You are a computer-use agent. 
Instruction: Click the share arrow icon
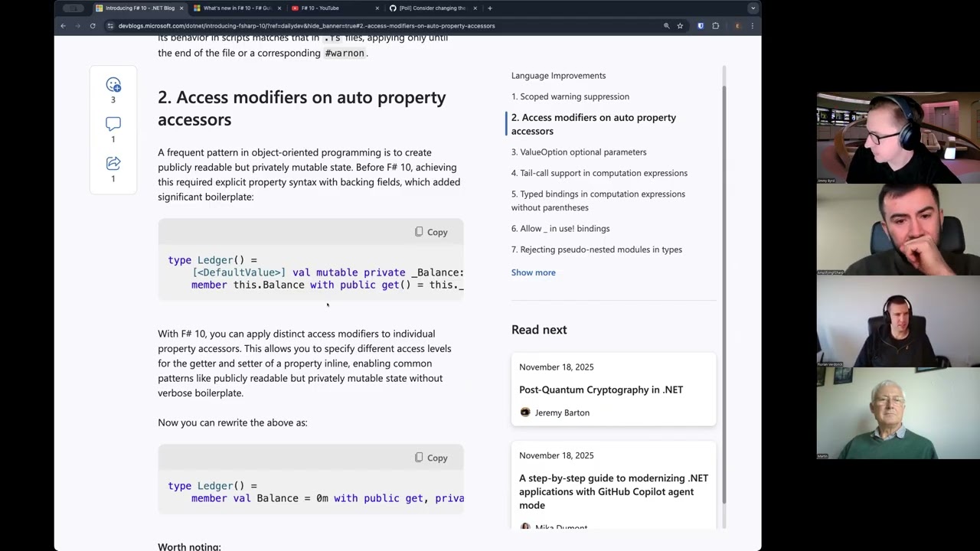click(x=113, y=163)
